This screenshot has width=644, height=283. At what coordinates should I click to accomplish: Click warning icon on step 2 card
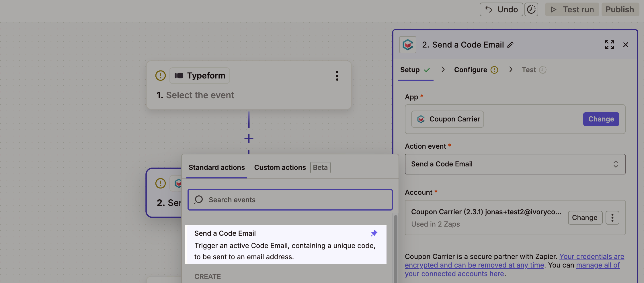click(160, 183)
